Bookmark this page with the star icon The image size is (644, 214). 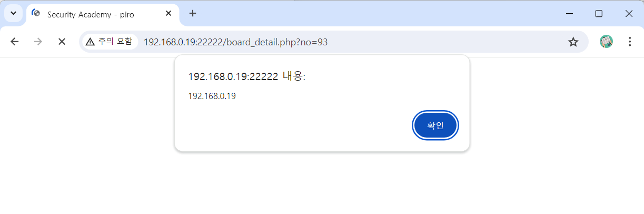click(x=573, y=42)
